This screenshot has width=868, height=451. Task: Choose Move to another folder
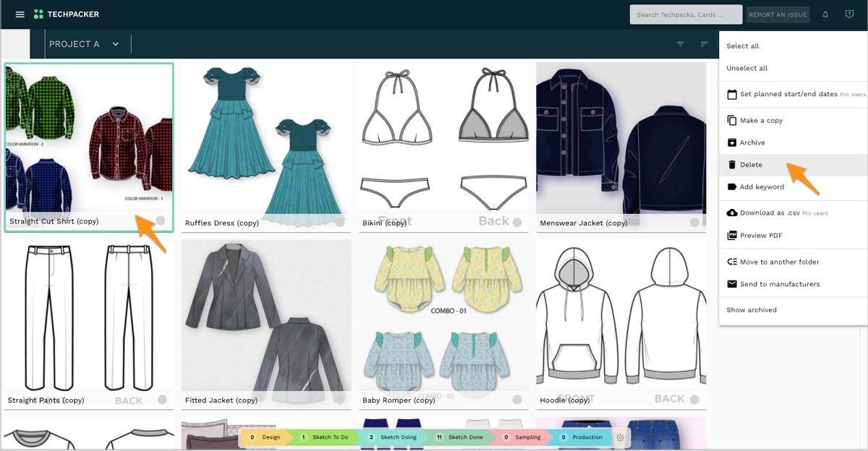[793, 262]
